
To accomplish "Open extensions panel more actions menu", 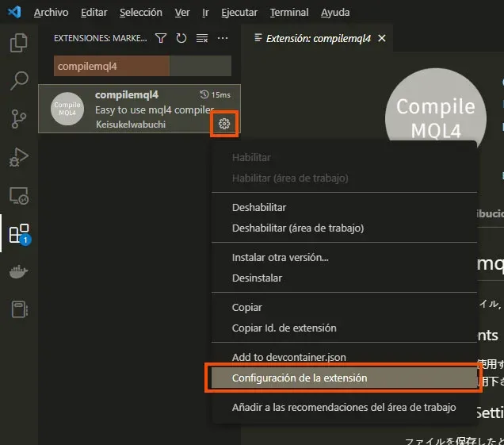I will [x=223, y=38].
